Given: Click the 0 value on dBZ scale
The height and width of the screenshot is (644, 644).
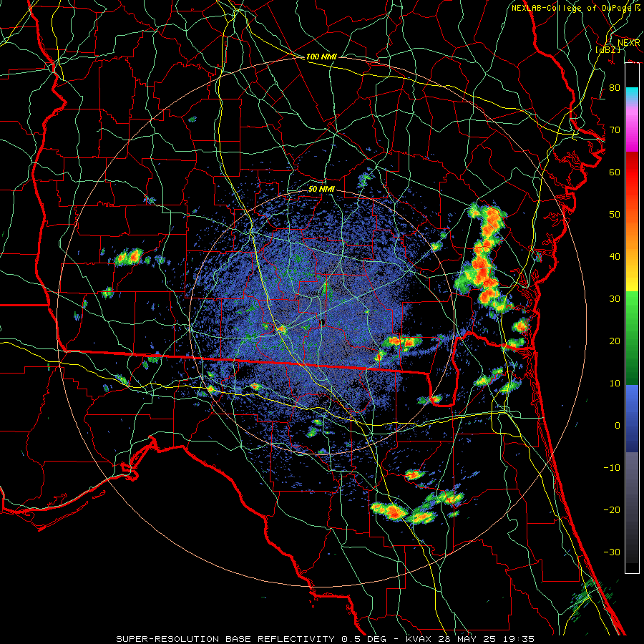Looking at the screenshot, I should [618, 426].
